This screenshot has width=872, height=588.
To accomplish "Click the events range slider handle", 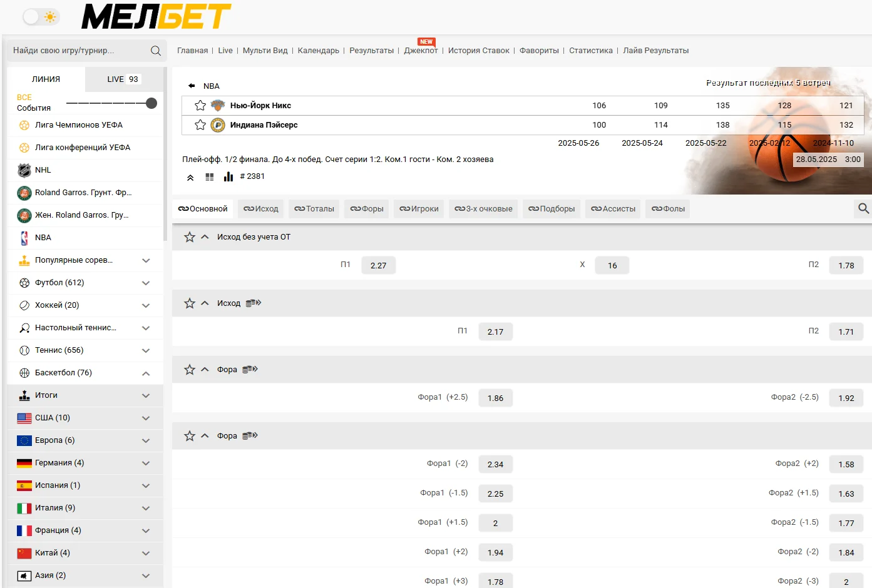I will point(151,103).
